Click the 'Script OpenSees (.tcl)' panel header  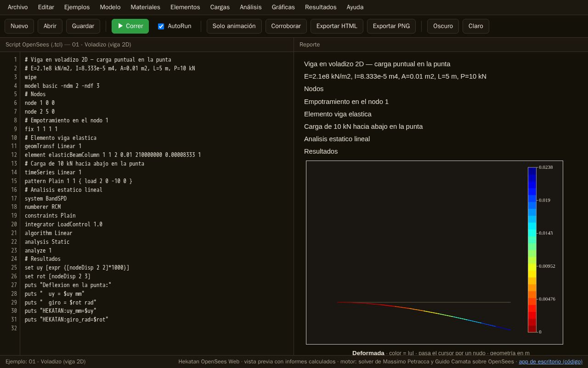pyautogui.click(x=68, y=45)
